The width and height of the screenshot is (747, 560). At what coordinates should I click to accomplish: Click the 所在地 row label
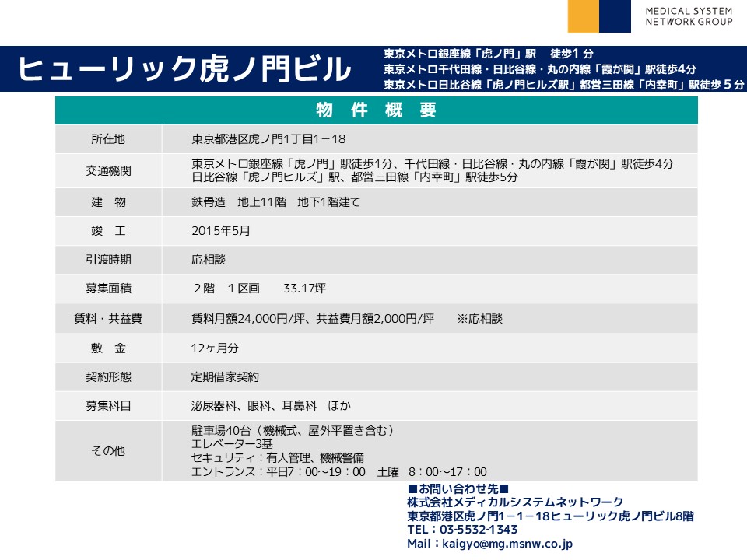click(x=108, y=139)
